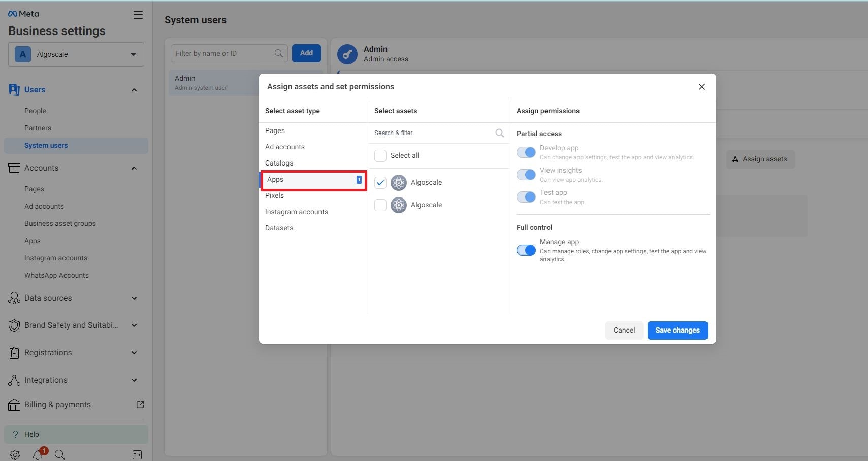868x461 pixels.
Task: Click first Algoscale app atom icon
Action: (x=399, y=183)
